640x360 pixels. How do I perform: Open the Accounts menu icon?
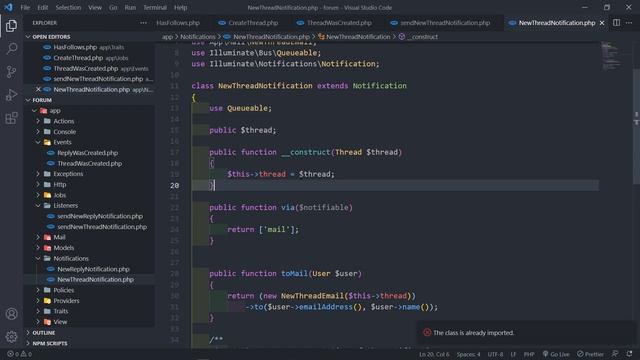pos(11,313)
